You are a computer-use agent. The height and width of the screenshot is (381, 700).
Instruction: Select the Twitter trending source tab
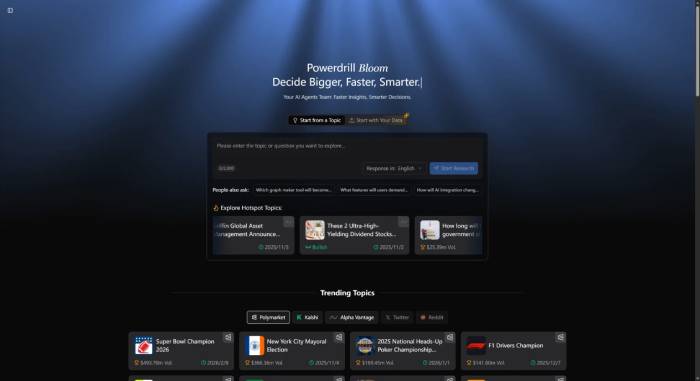pyautogui.click(x=397, y=317)
